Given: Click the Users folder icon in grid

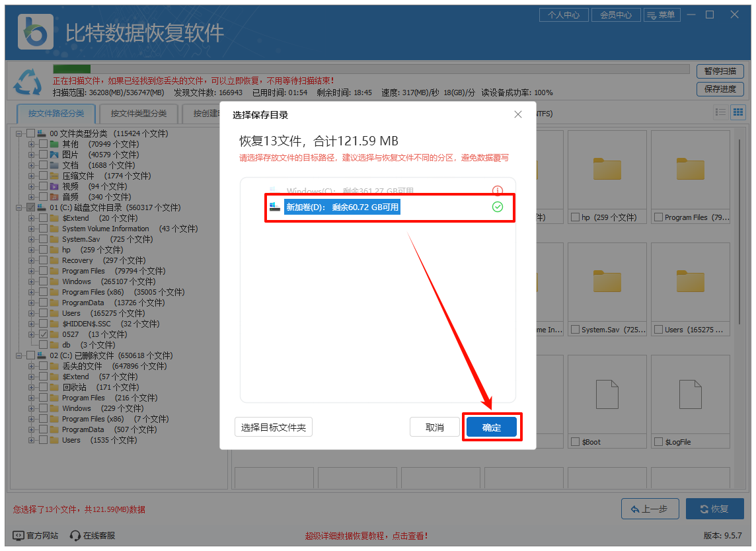Looking at the screenshot, I should pos(691,281).
